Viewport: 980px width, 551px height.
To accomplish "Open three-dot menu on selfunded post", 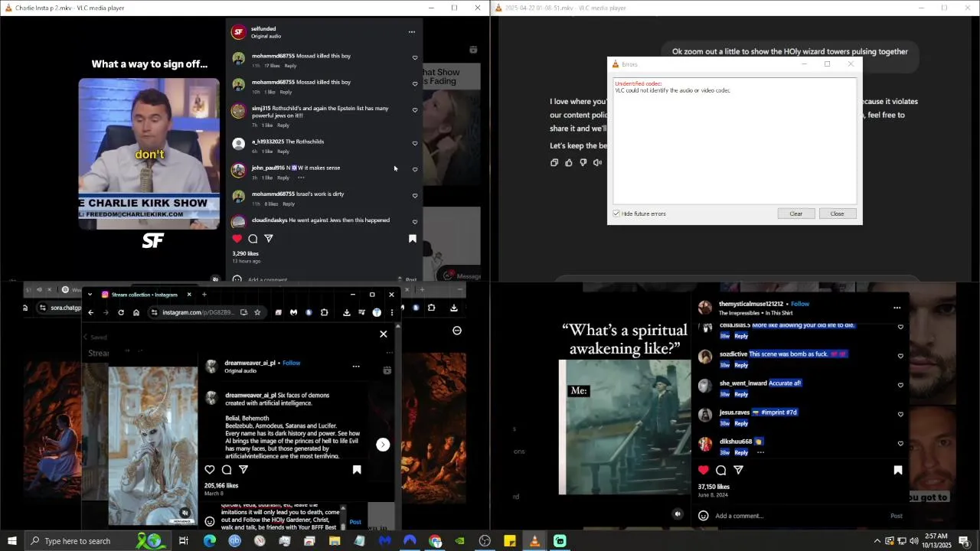I will pos(412,32).
